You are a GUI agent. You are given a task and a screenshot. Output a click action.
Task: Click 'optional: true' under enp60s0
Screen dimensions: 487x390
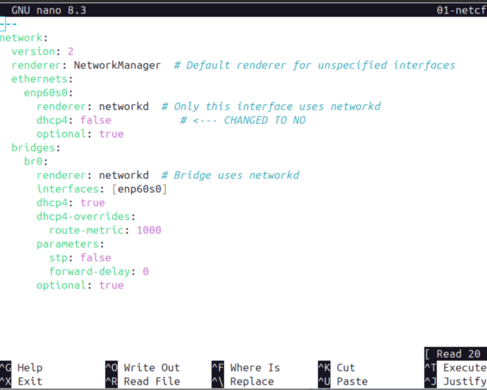[80, 134]
